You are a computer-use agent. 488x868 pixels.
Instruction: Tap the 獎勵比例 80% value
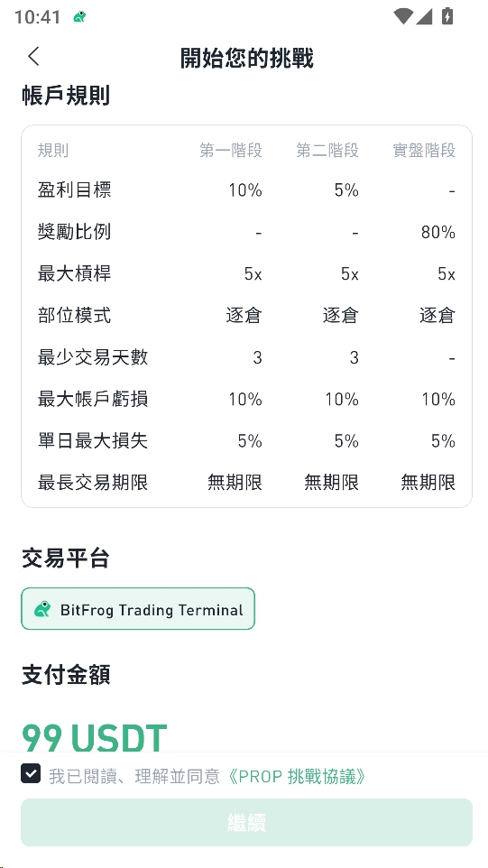(x=438, y=232)
